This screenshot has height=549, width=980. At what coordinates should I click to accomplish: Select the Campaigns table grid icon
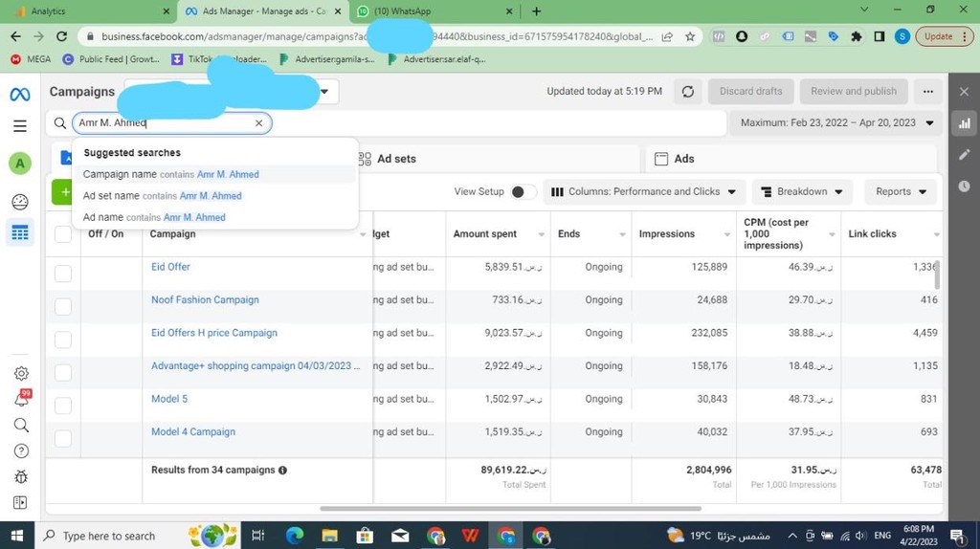[x=20, y=233]
